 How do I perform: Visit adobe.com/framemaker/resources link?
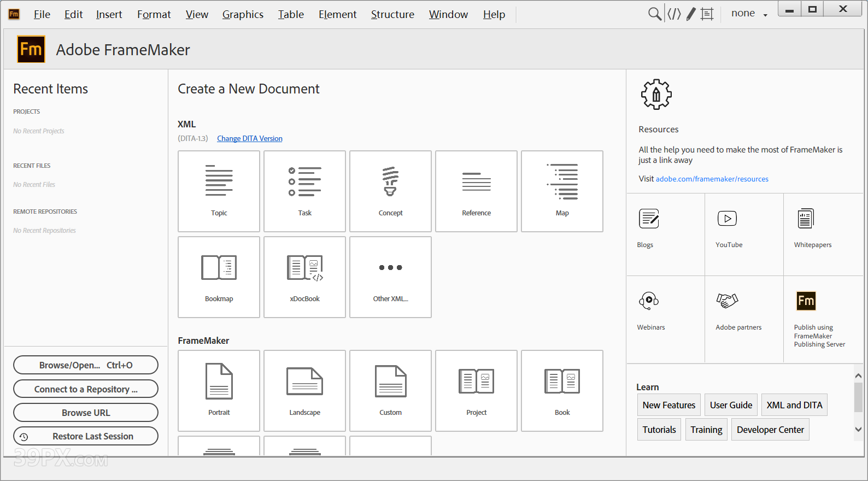(x=712, y=179)
